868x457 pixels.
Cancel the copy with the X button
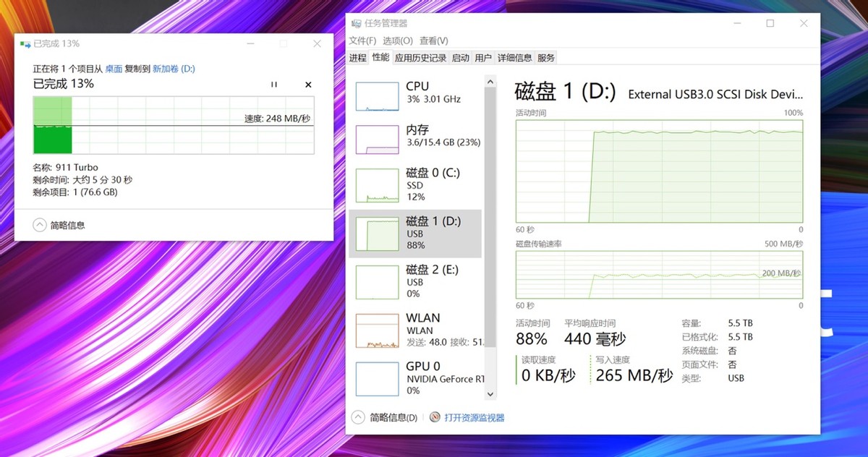[308, 85]
